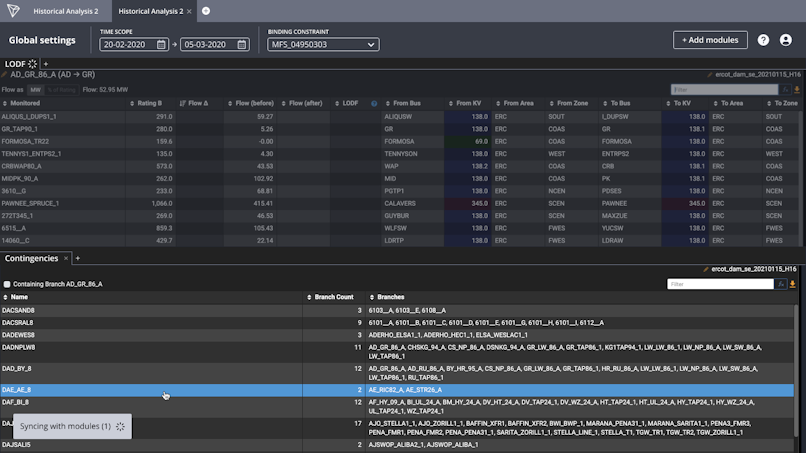Viewport: 806px width, 453px height.
Task: Switch flow unit to % of Rating
Action: (x=61, y=89)
